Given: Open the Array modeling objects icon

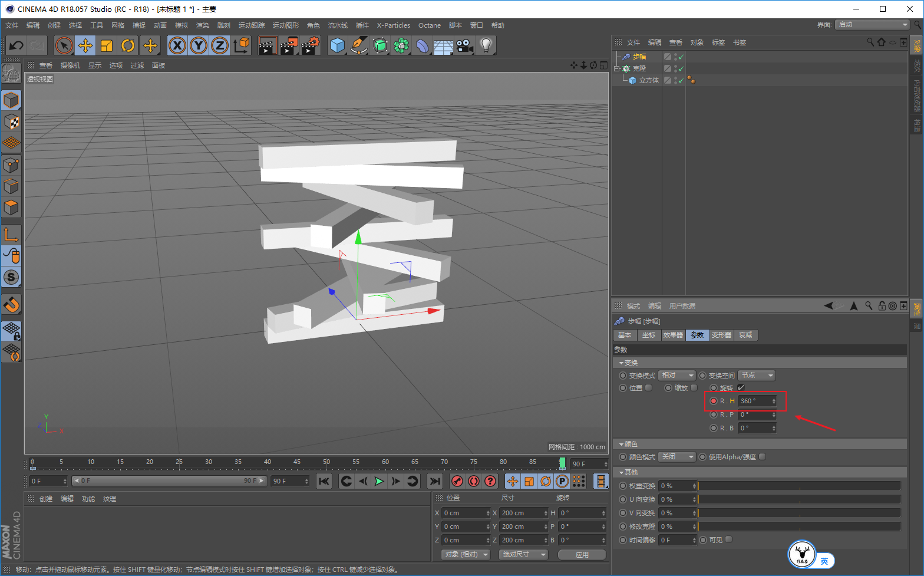Looking at the screenshot, I should click(x=401, y=45).
